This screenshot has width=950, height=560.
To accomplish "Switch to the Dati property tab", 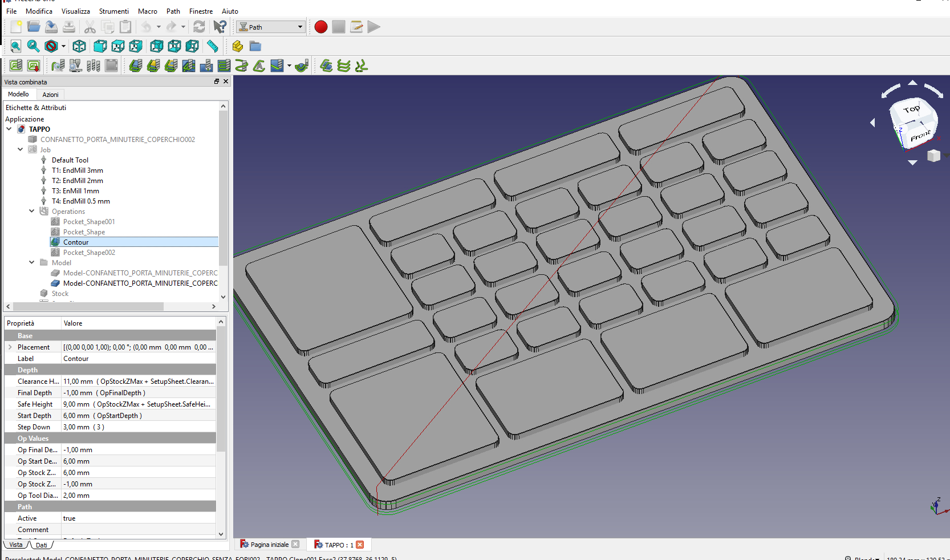I will tap(42, 545).
